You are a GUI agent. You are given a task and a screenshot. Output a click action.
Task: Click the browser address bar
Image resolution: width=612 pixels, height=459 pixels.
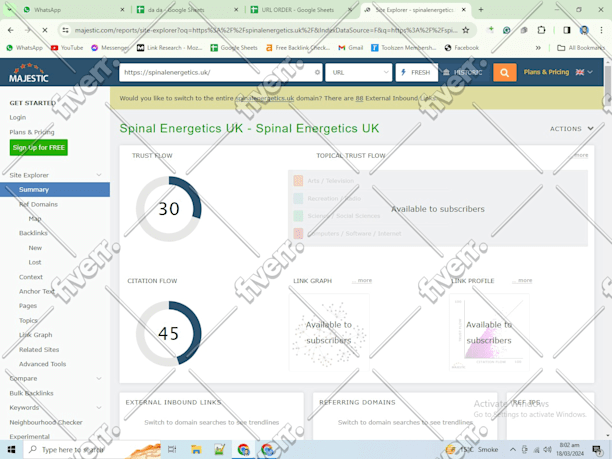[266, 30]
